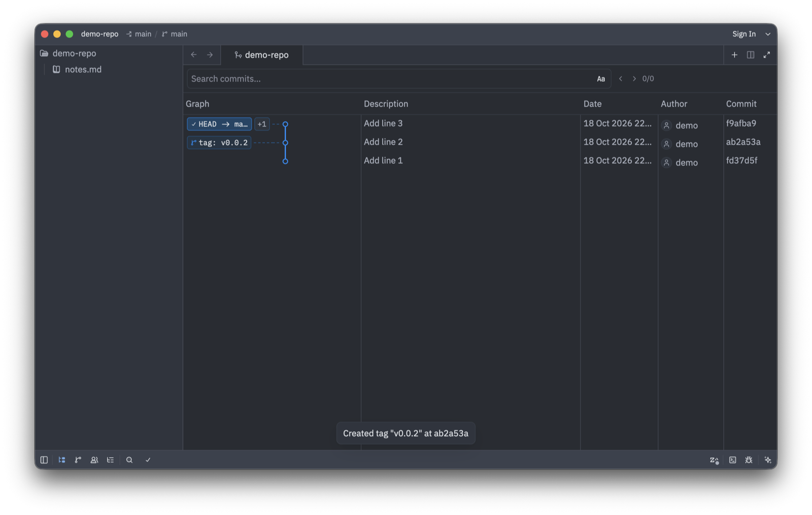Click the tag: v0.0.2 badge

219,143
